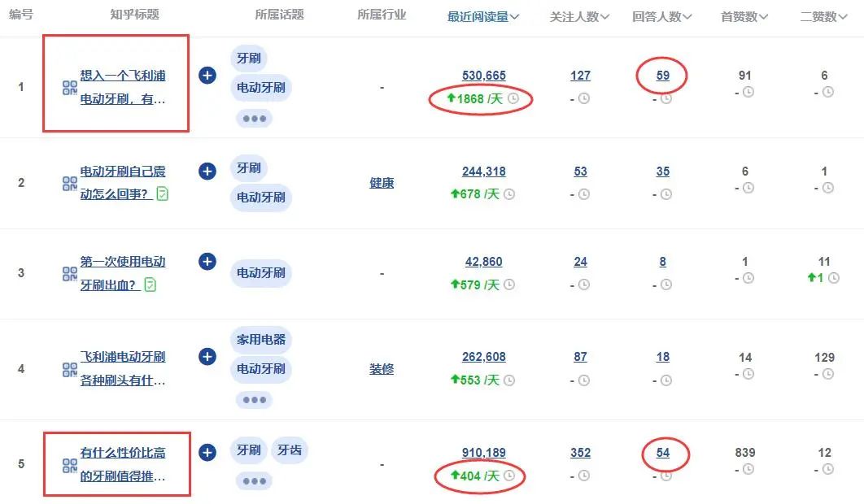Viewport: 864px width, 504px height.
Task: Click the plus icon in row 3
Action: (x=207, y=262)
